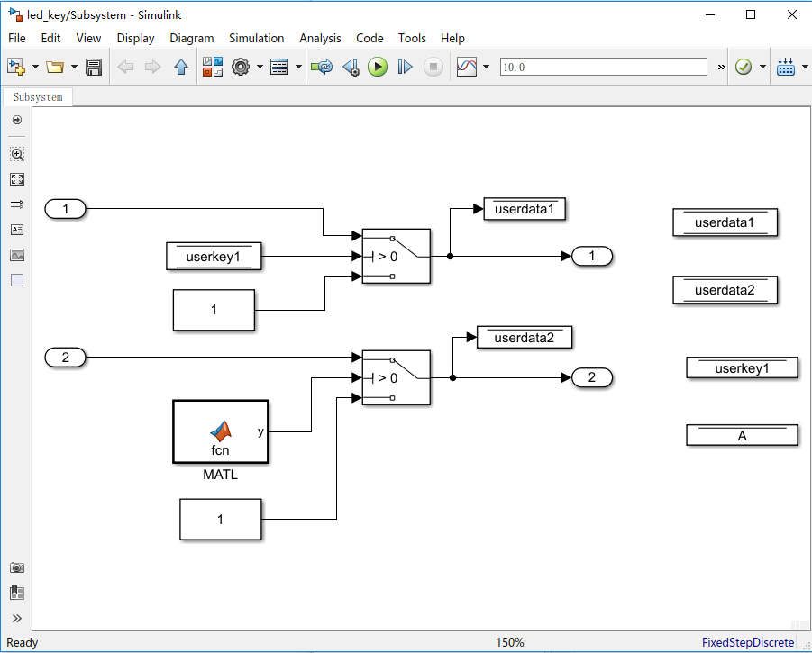The width and height of the screenshot is (812, 653).
Task: Click the 150% zoom level in status bar
Action: point(510,643)
